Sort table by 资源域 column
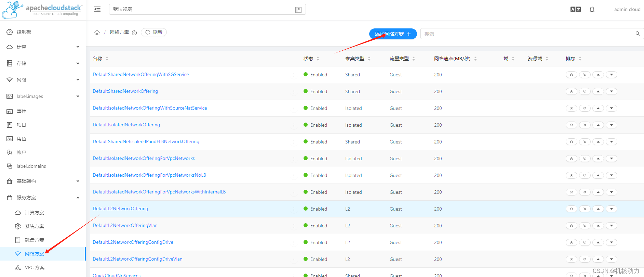644x277 pixels. (547, 59)
